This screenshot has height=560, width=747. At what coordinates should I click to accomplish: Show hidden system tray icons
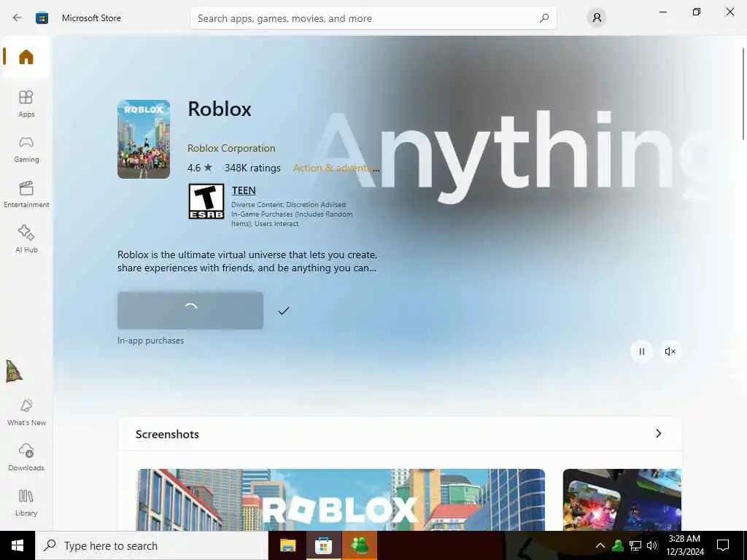[x=600, y=545]
